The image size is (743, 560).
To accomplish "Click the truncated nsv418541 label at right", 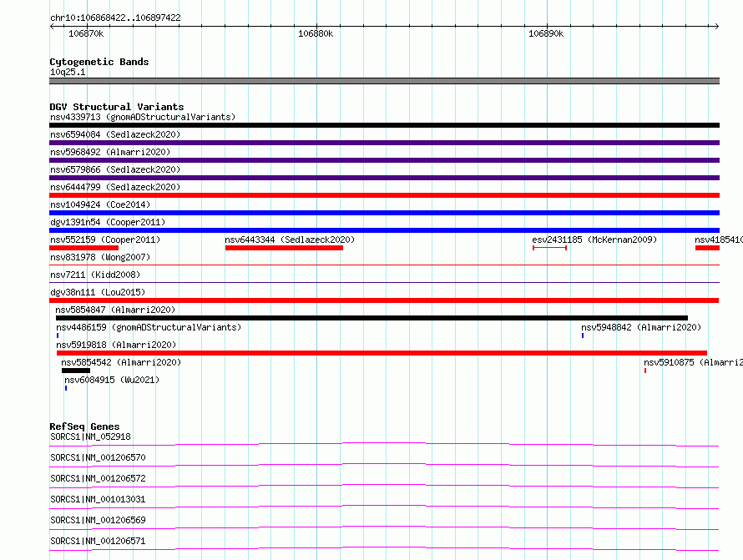I will (x=718, y=240).
